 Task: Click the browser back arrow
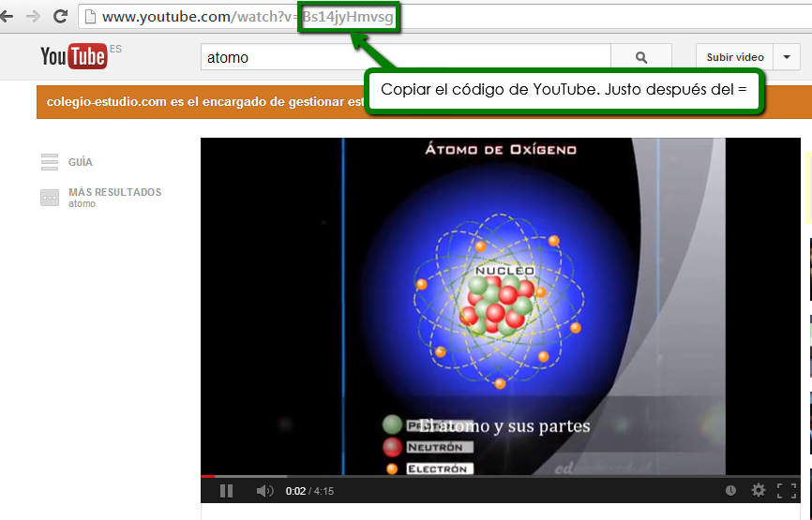[8, 16]
